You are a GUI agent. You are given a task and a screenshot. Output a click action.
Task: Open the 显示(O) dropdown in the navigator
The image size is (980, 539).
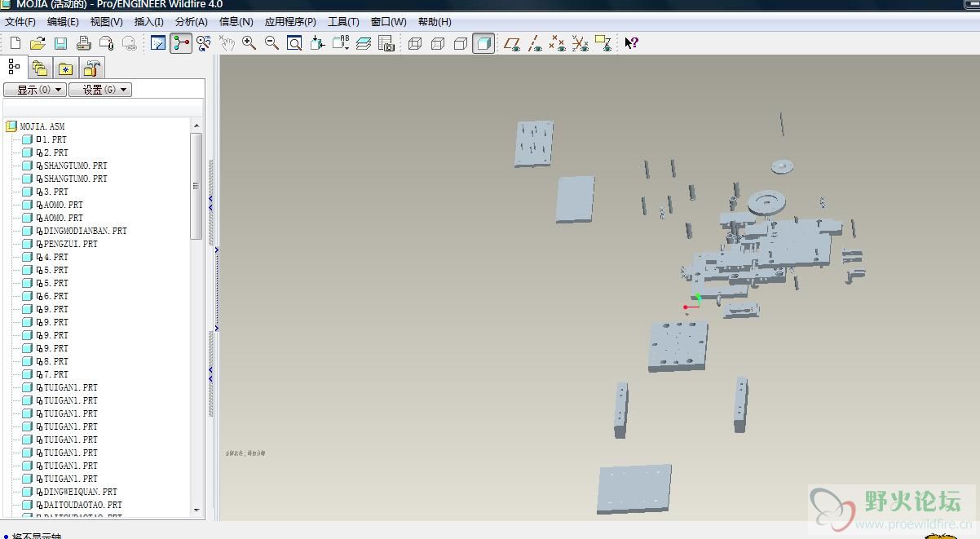tap(35, 90)
